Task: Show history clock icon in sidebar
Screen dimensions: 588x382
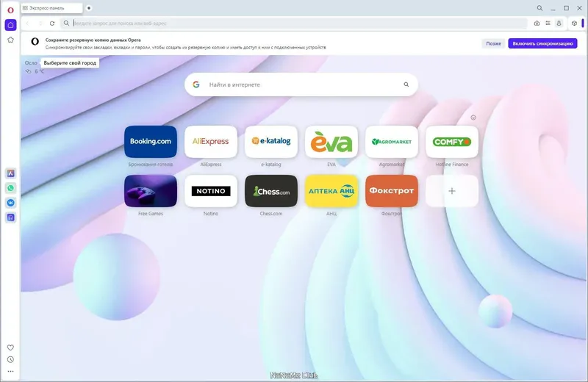Action: point(10,359)
